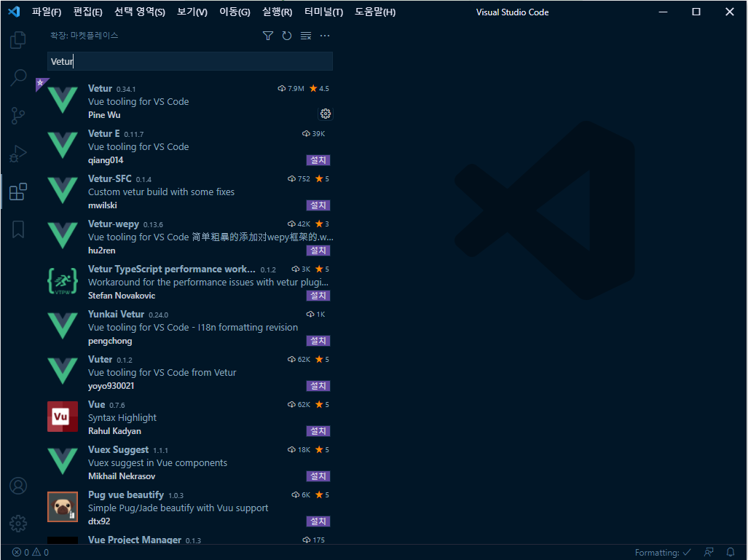Open the 파일(F) menu
This screenshot has height=560, width=748.
click(x=47, y=12)
